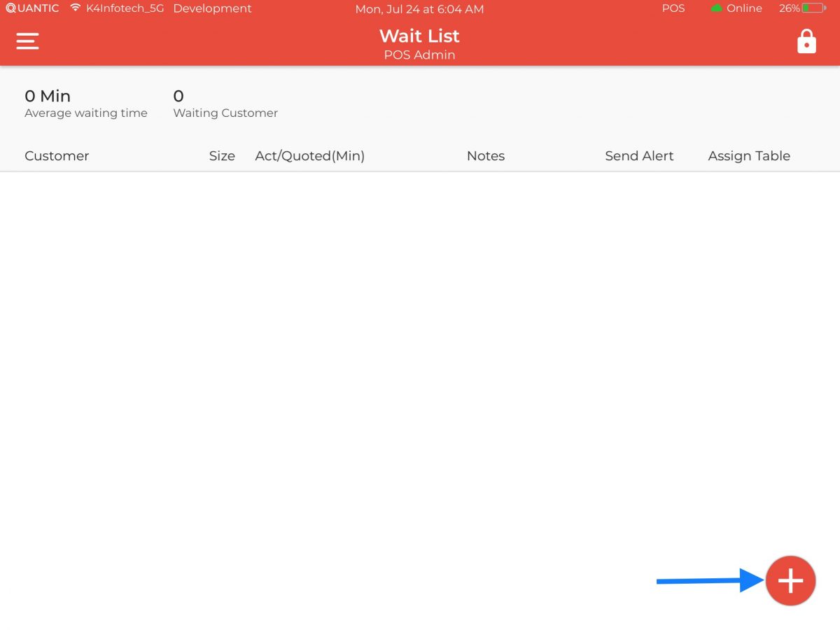This screenshot has height=630, width=840.
Task: Open the POS label in the status bar
Action: point(673,8)
